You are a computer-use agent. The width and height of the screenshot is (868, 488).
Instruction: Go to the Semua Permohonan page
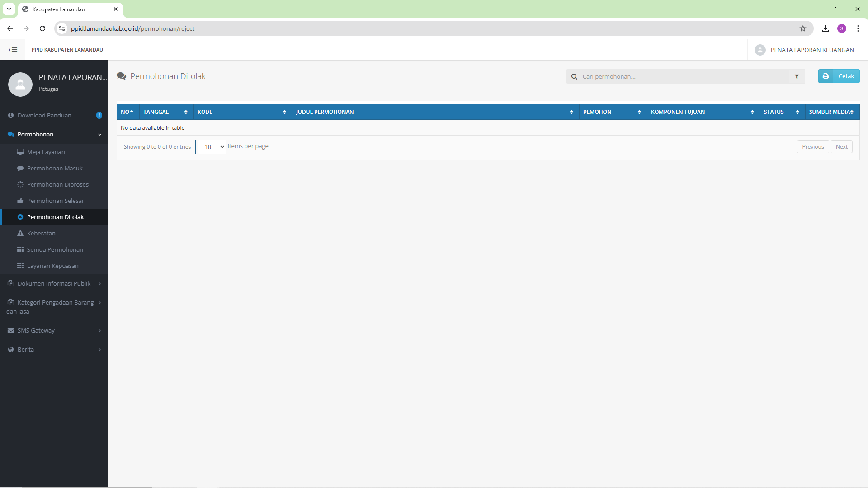(x=55, y=250)
